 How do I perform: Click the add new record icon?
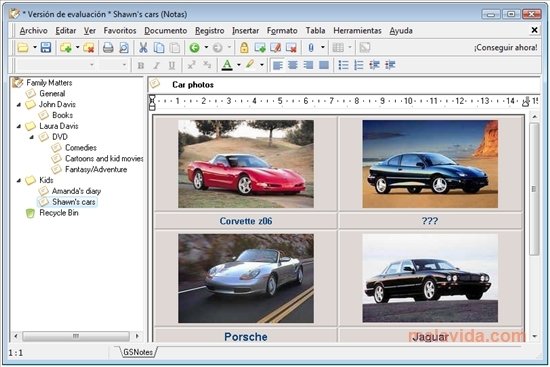(260, 47)
